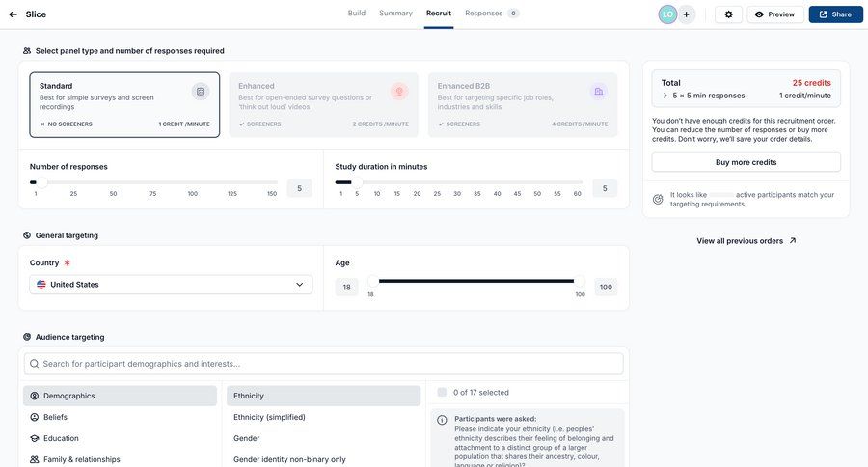
Task: Click the Standard panel card icon
Action: [201, 92]
